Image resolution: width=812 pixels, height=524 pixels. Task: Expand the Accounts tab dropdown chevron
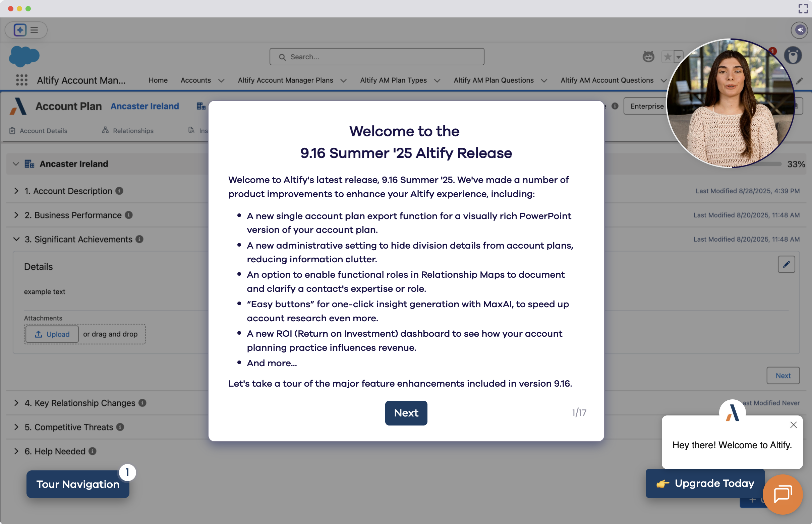coord(221,81)
